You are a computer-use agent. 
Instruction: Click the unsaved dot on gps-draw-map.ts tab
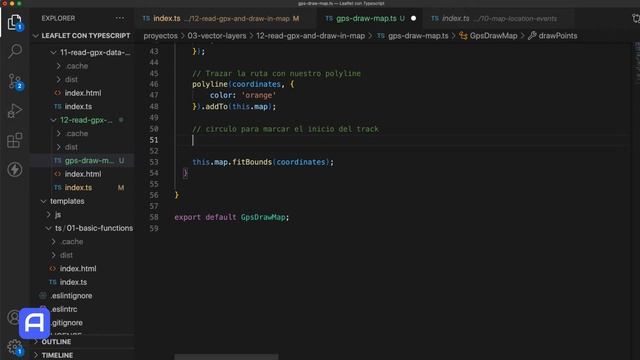[x=413, y=18]
